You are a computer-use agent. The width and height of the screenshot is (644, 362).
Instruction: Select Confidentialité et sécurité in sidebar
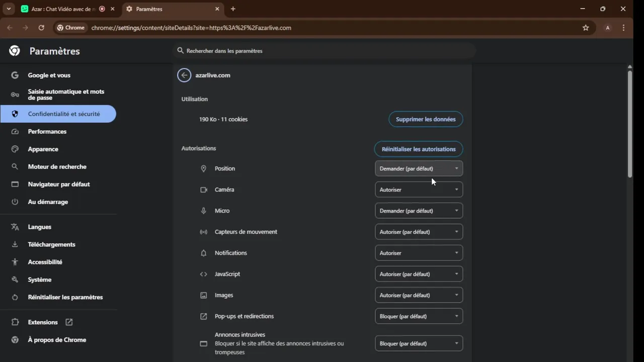pos(63,114)
